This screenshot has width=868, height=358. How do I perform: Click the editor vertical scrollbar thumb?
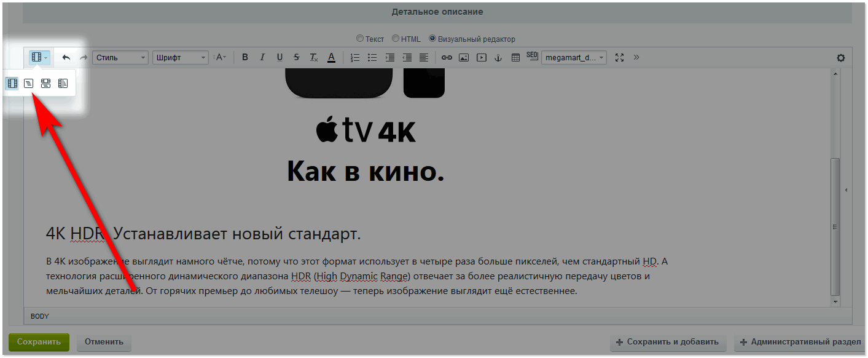point(834,226)
